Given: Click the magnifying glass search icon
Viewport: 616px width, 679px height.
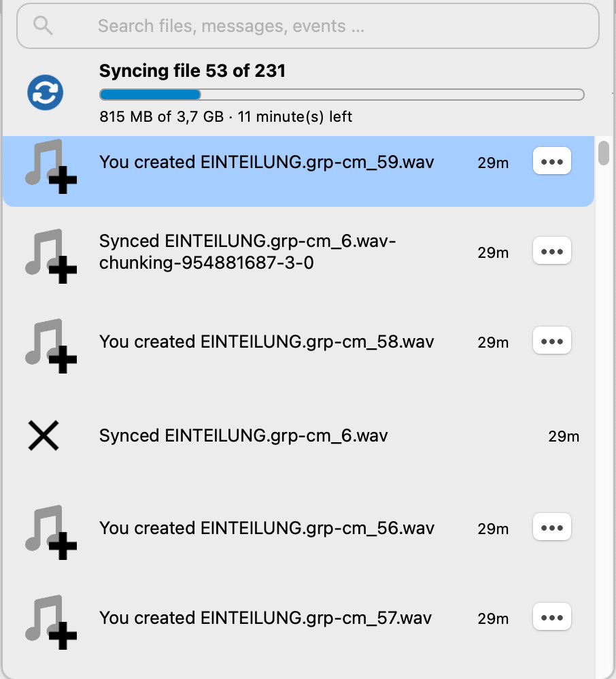Looking at the screenshot, I should click(x=43, y=26).
